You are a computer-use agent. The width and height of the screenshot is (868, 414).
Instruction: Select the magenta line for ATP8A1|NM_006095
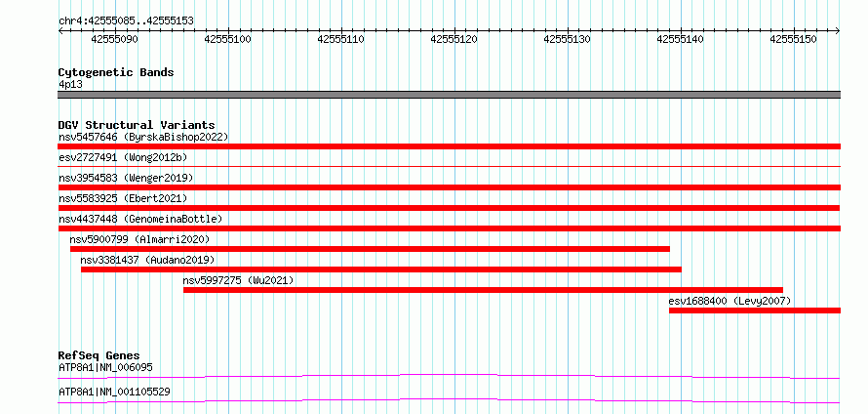pos(449,376)
